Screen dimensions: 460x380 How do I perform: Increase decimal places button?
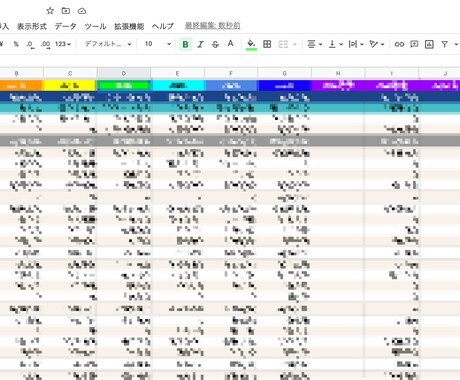point(45,44)
